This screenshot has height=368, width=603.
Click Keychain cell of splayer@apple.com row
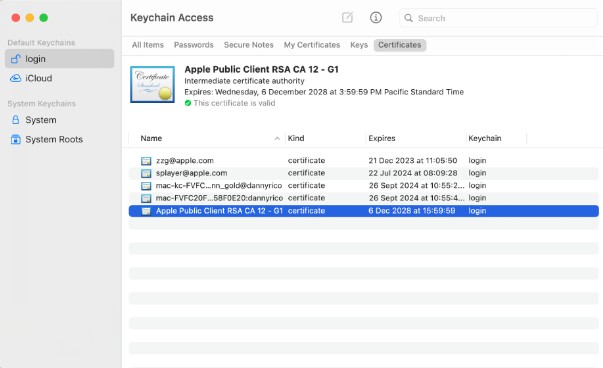(x=477, y=173)
